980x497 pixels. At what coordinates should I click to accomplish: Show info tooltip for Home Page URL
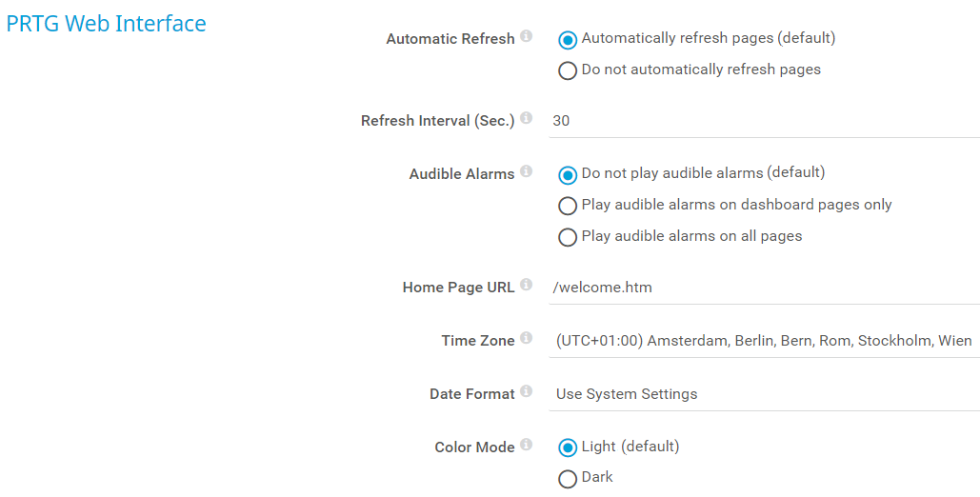pyautogui.click(x=527, y=286)
